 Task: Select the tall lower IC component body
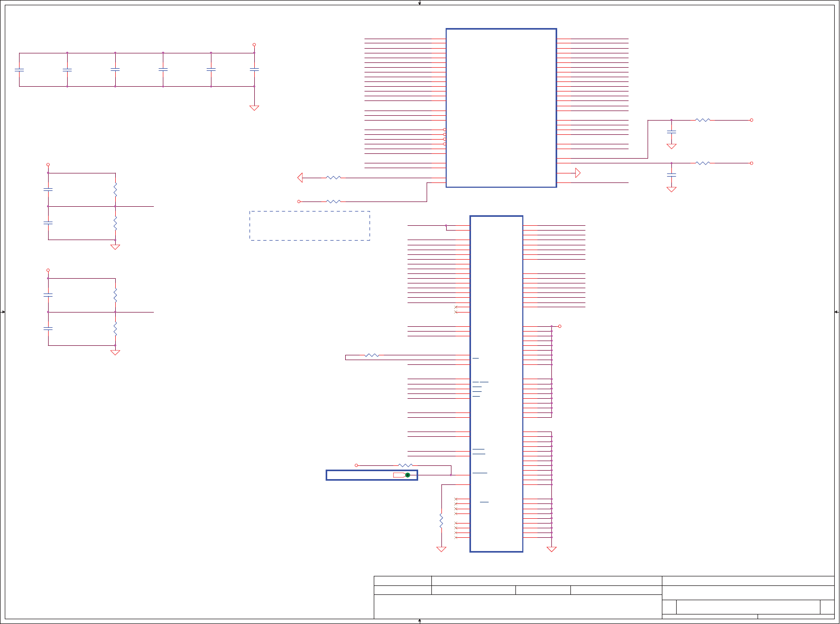click(496, 384)
